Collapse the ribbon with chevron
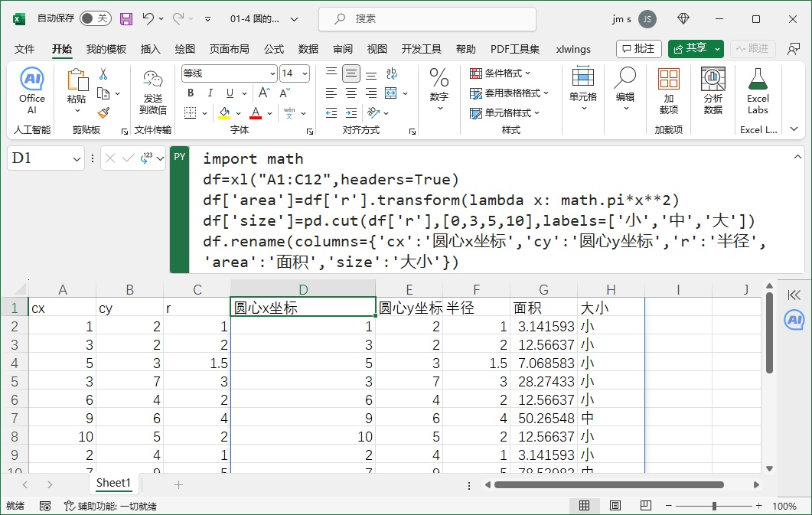The image size is (812, 515). [x=794, y=129]
